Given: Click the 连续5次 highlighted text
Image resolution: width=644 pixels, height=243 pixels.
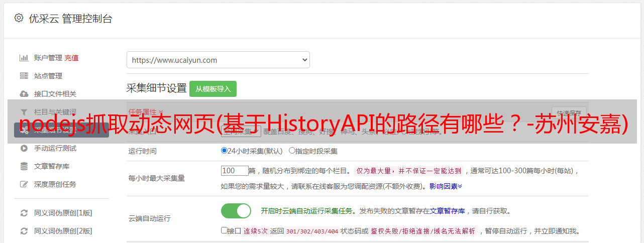Looking at the screenshot, I should pos(256,231).
